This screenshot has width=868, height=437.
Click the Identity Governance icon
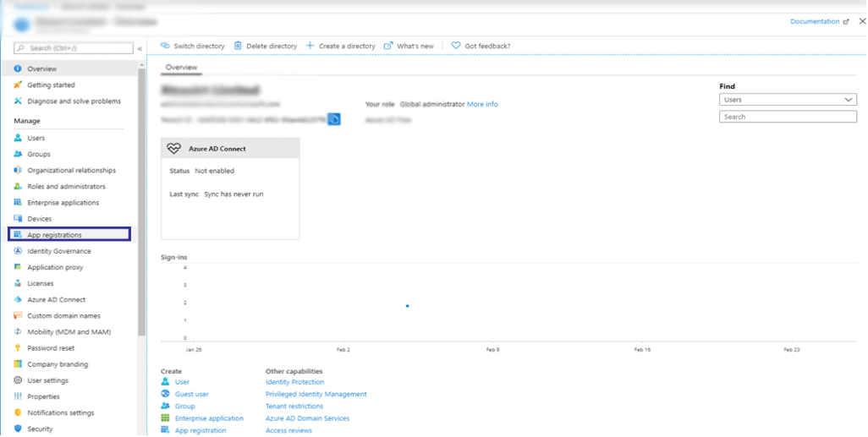[18, 250]
